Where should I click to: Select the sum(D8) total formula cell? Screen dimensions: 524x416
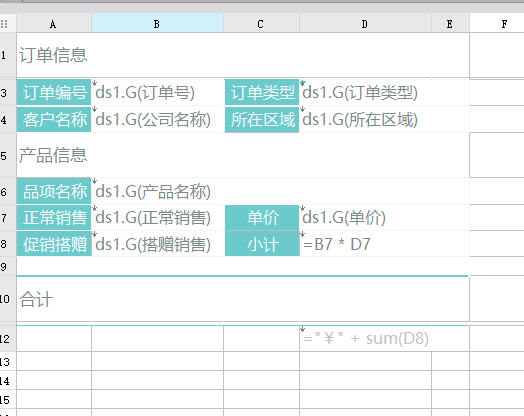click(x=384, y=339)
